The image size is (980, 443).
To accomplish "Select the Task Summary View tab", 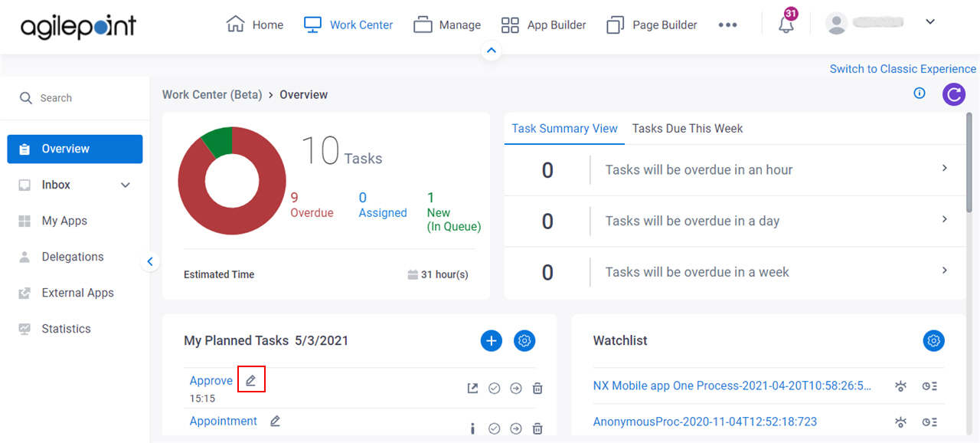I will (564, 129).
